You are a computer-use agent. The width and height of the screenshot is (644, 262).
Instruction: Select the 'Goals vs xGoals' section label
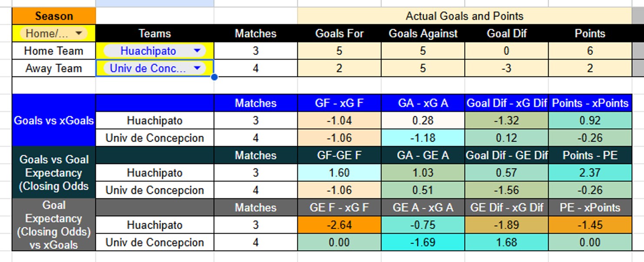[x=53, y=121]
